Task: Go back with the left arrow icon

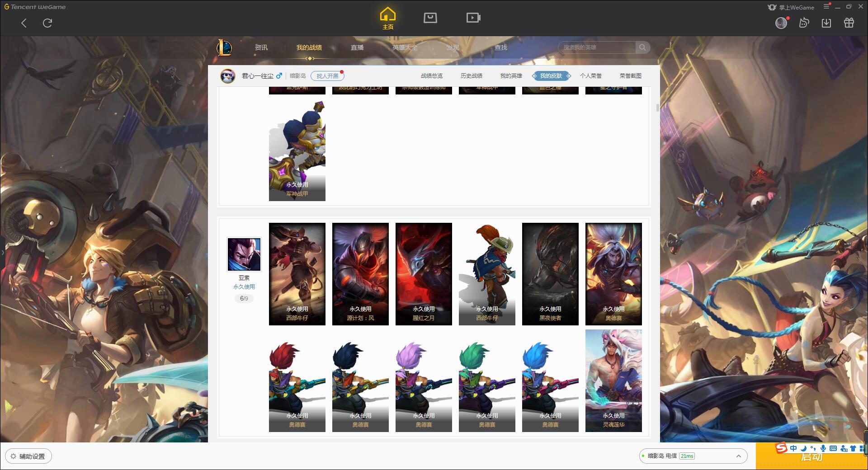Action: [x=24, y=23]
